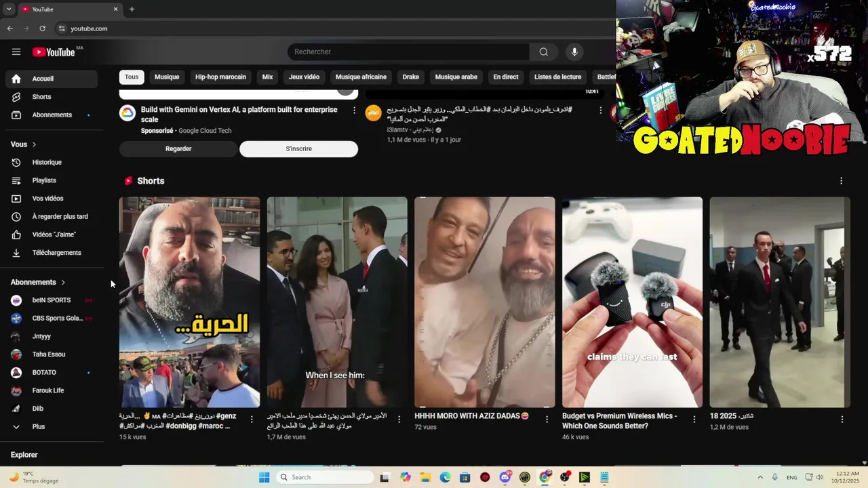Open the Budget vs Premium Wireless Mics thumbnail
This screenshot has height=488, width=868.
point(632,302)
